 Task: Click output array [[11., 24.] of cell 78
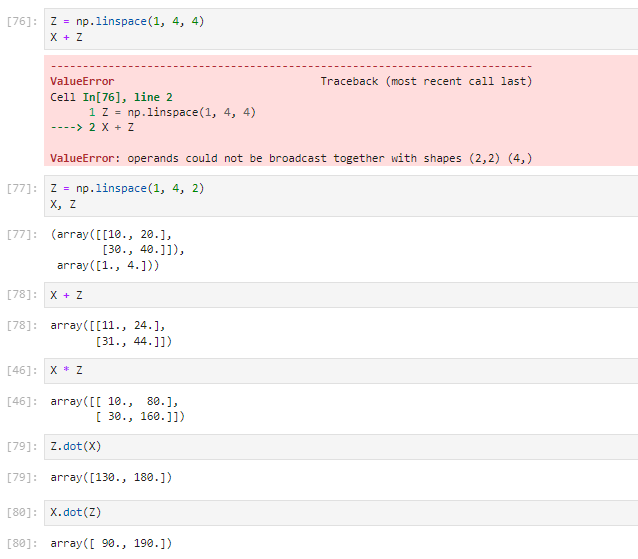[x=111, y=333]
